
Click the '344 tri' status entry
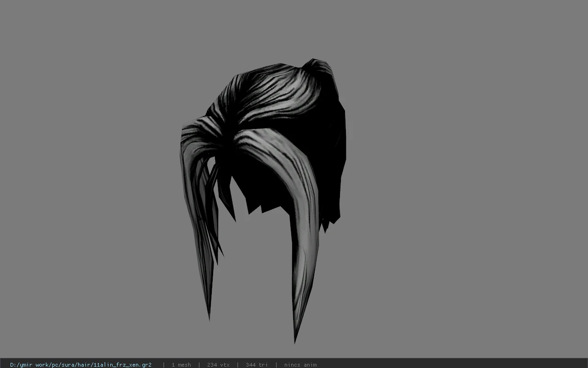point(256,365)
